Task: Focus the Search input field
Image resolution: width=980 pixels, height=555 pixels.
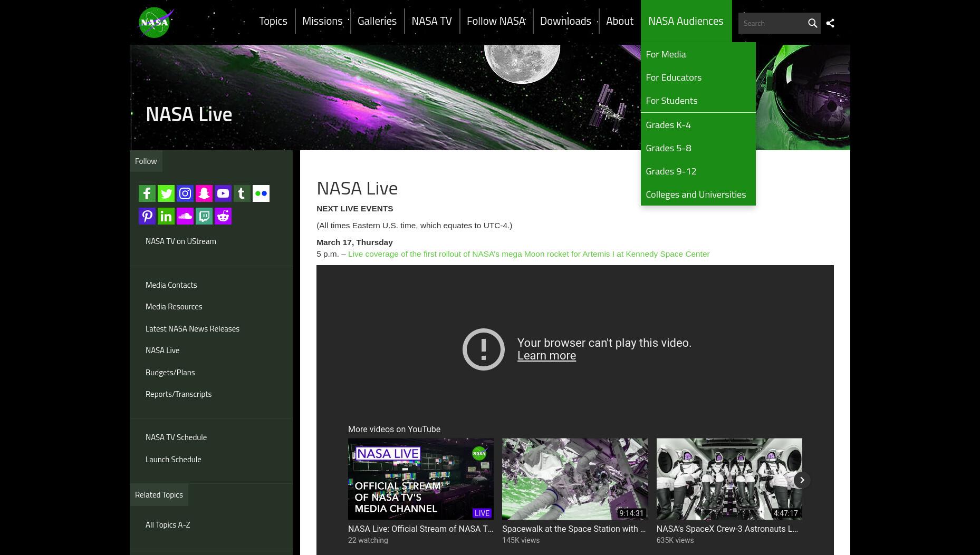Action: (772, 23)
